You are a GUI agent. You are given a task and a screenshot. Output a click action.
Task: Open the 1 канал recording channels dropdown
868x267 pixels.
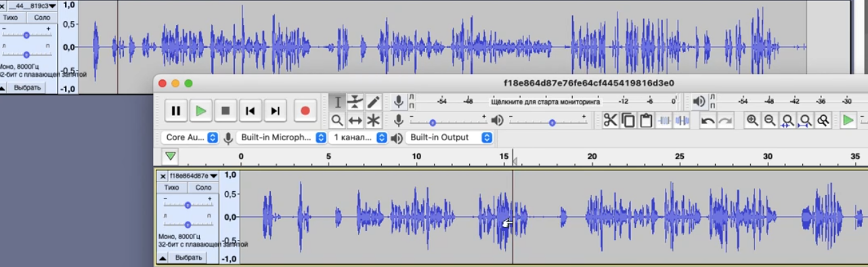coord(359,138)
